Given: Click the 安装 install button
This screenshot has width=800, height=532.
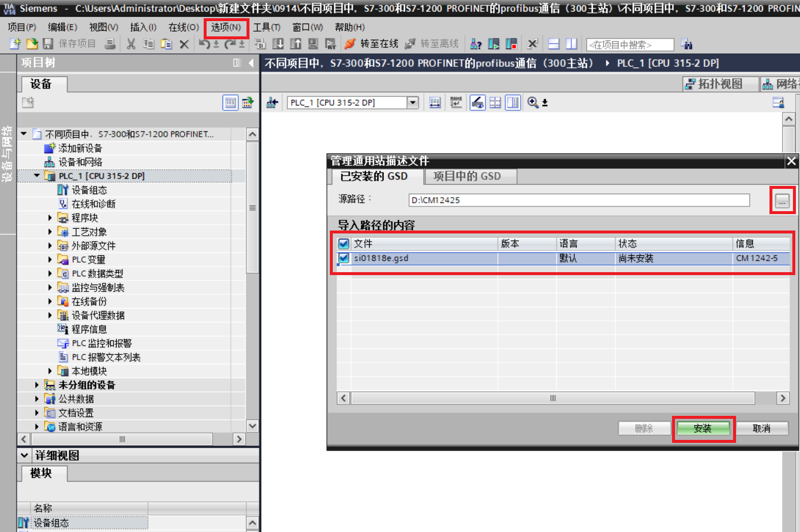Looking at the screenshot, I should pos(703,429).
